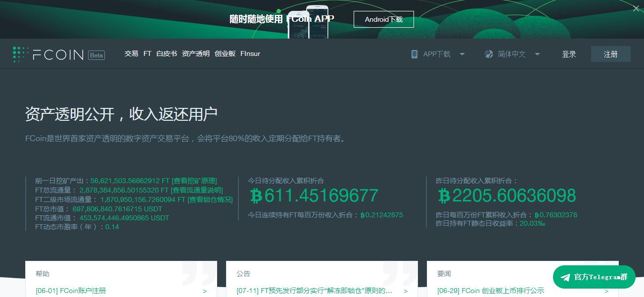
Task: Open the [06-01] FCoin账户注册 help article
Action: pos(71,291)
